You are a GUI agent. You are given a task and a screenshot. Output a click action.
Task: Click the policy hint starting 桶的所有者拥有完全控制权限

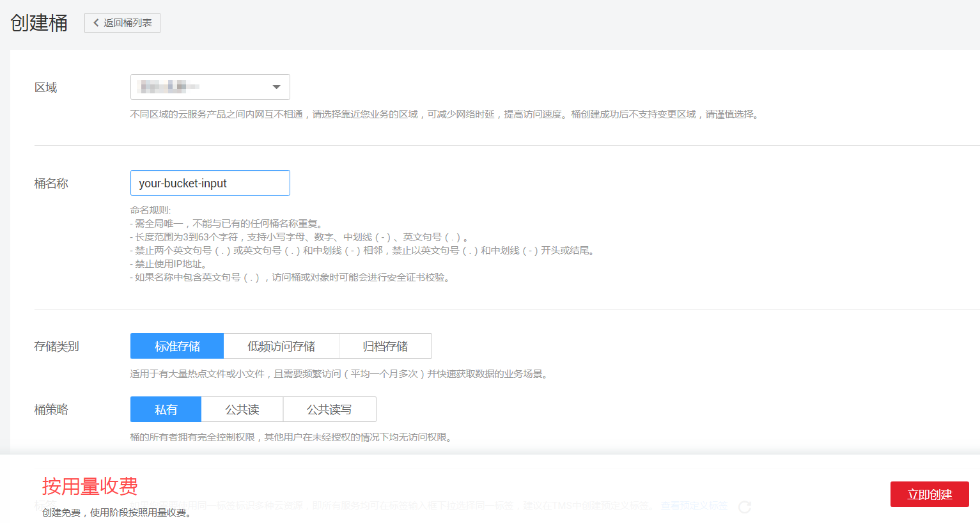click(x=292, y=437)
